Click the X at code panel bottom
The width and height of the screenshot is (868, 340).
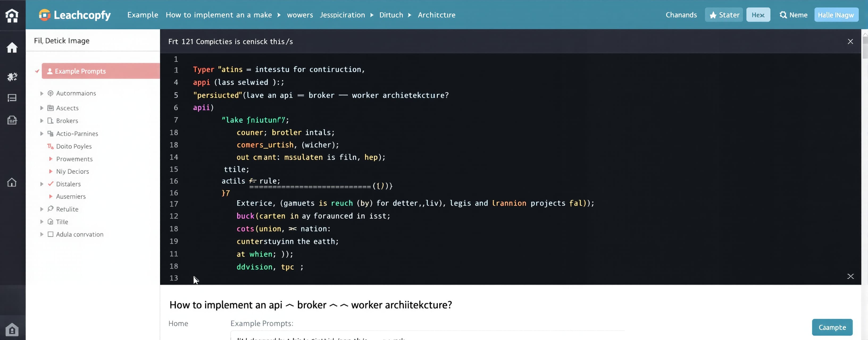tap(850, 276)
